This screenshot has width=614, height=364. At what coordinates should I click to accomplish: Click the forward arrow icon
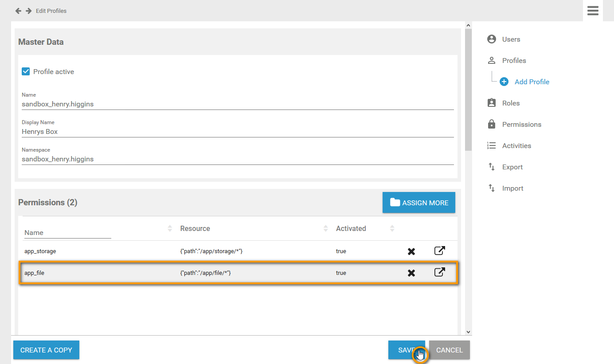(28, 11)
